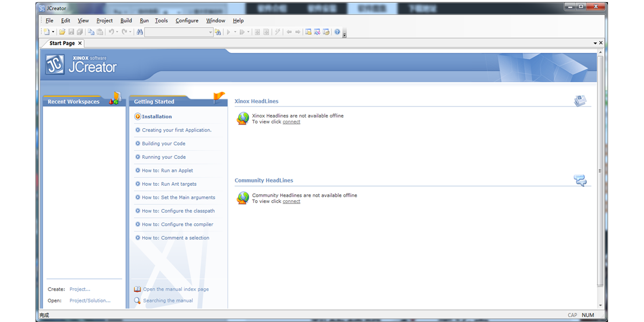
Task: Click the Paste toolbar icon
Action: coord(100,32)
